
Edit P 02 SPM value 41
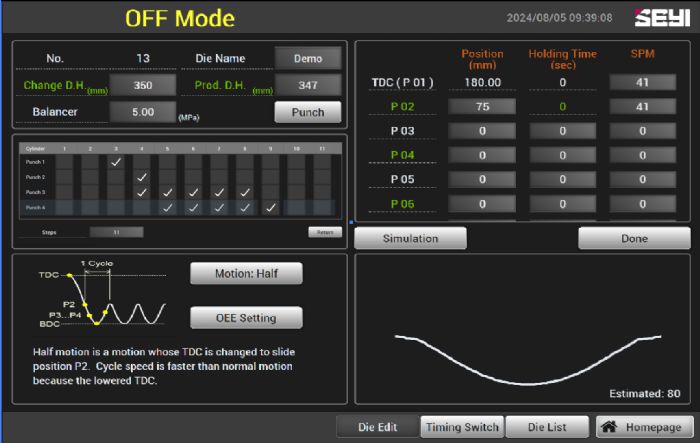tap(642, 107)
